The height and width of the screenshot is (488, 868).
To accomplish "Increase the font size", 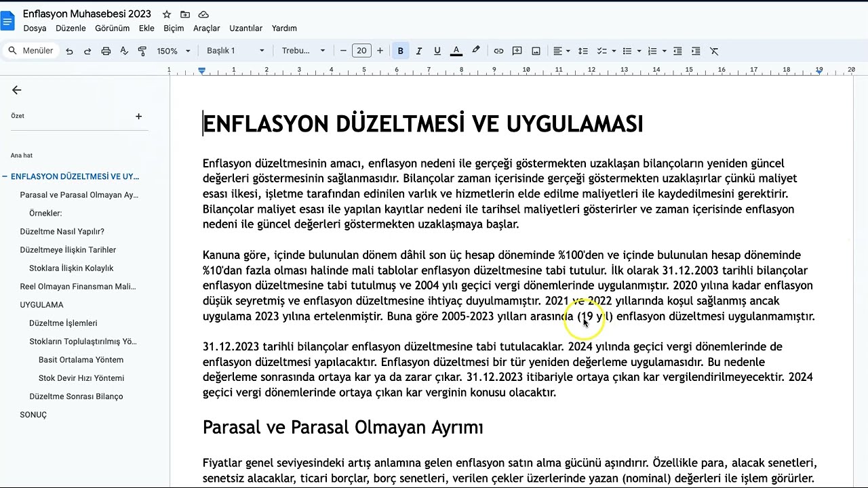I will pos(380,51).
